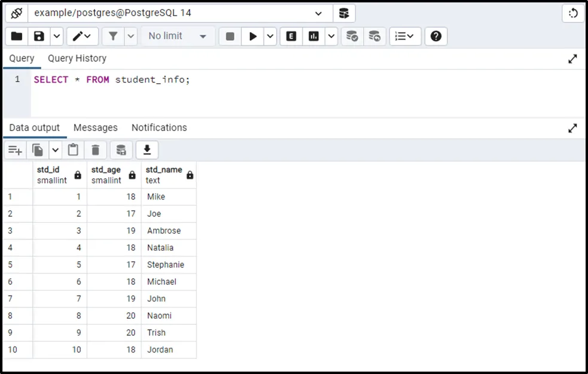Expand the Execute options dropdown arrow

click(x=270, y=37)
